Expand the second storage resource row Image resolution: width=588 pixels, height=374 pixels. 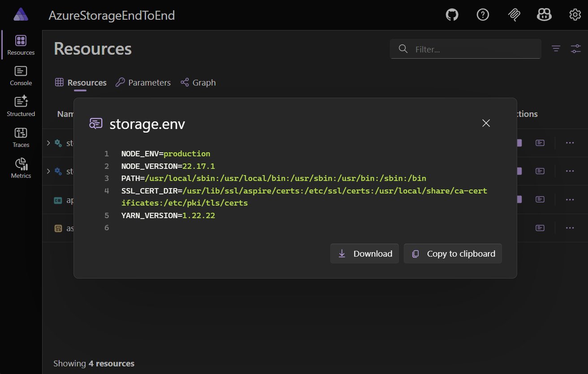(x=48, y=171)
